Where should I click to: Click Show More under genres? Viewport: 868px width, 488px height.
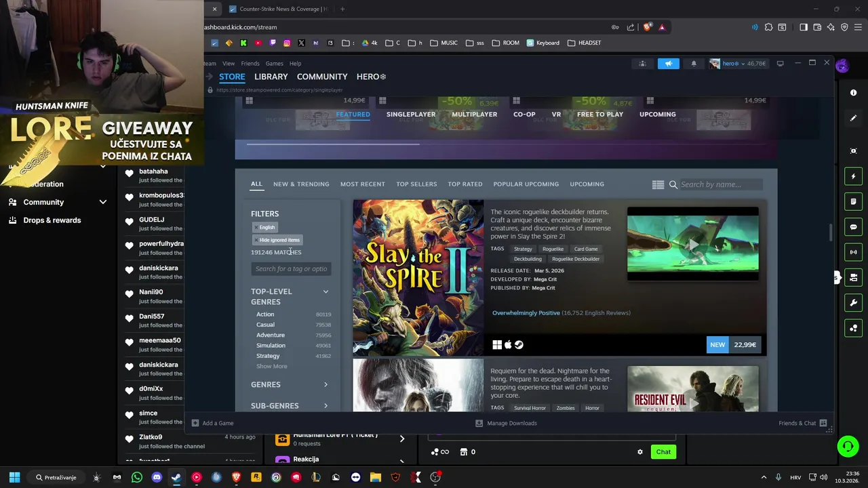[x=271, y=366]
